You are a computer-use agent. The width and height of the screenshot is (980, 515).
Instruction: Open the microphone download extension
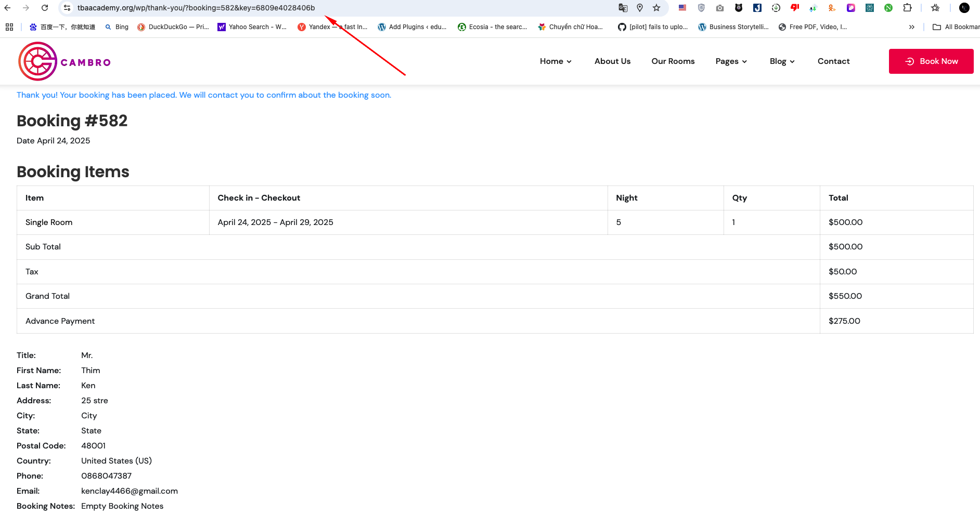click(x=814, y=8)
